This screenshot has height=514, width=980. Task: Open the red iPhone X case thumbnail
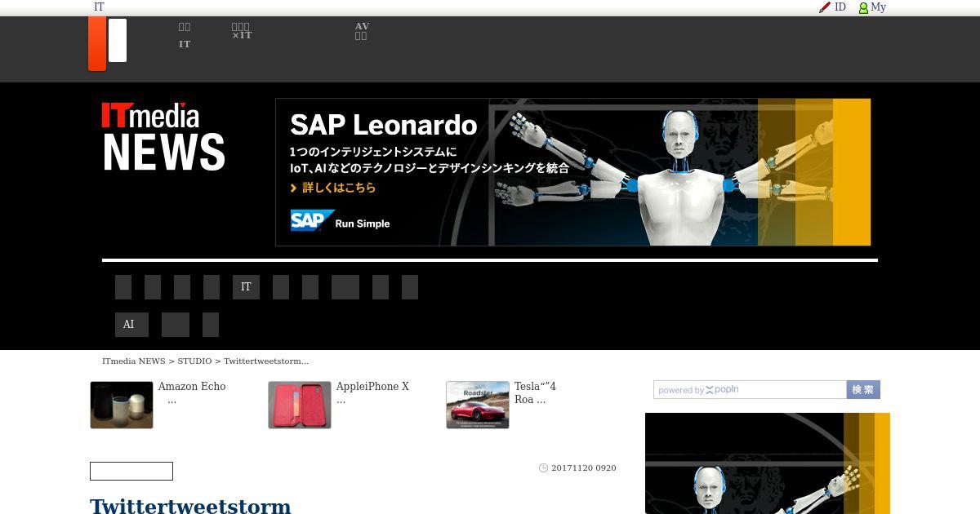click(x=300, y=405)
